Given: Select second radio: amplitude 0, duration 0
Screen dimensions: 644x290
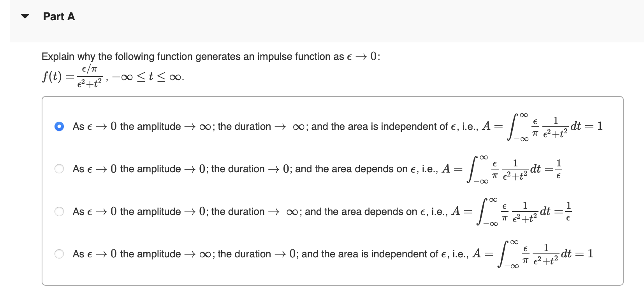Looking at the screenshot, I should [x=59, y=169].
